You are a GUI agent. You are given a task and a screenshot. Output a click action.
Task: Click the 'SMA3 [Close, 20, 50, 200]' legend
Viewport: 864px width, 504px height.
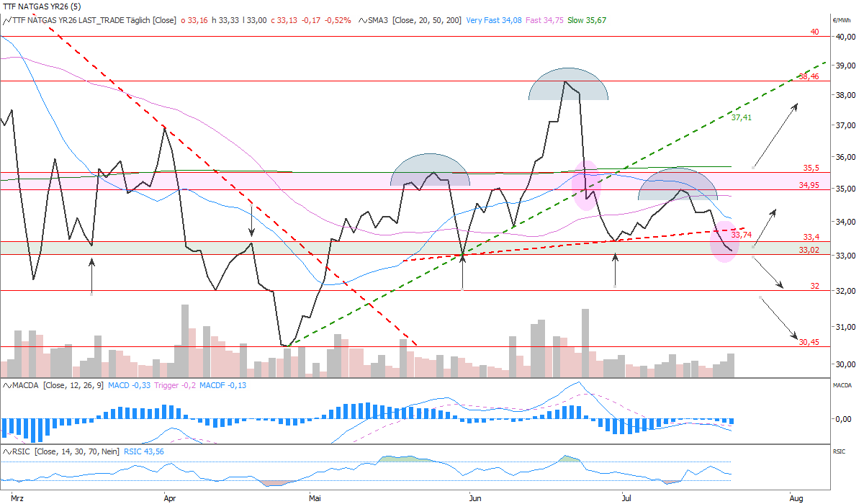(x=415, y=20)
